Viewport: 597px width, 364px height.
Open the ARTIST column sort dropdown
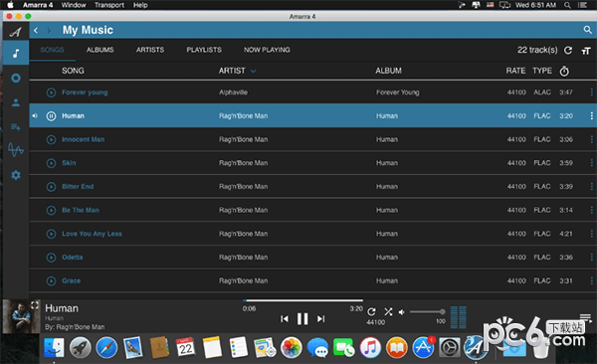pyautogui.click(x=254, y=71)
